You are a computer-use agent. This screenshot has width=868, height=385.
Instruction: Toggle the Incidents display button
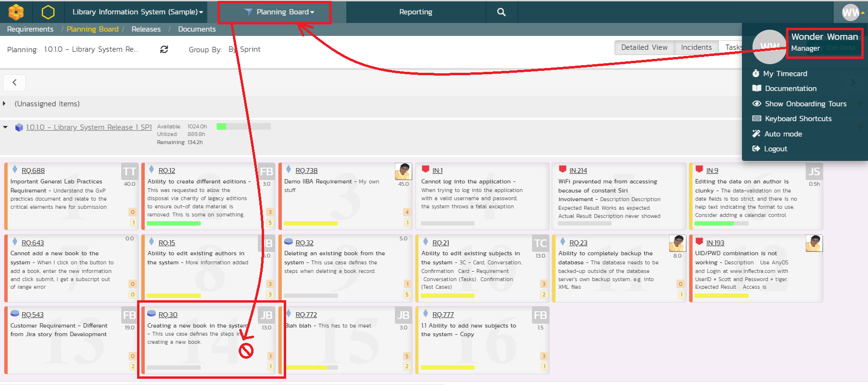coord(696,47)
